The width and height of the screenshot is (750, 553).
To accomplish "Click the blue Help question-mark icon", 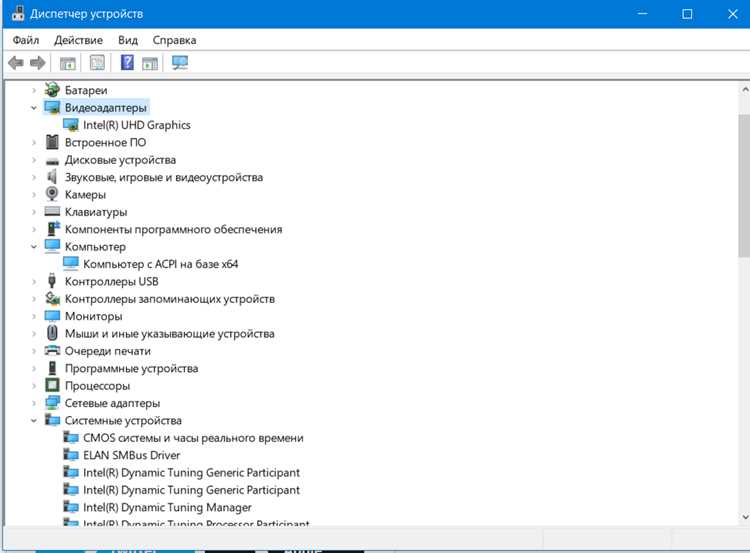I will (127, 62).
